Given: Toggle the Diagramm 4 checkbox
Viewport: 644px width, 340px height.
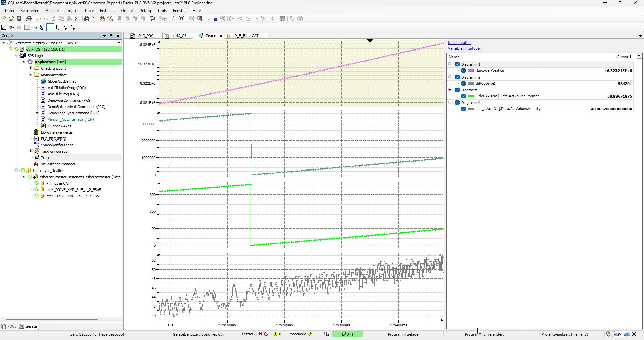Looking at the screenshot, I should click(457, 103).
